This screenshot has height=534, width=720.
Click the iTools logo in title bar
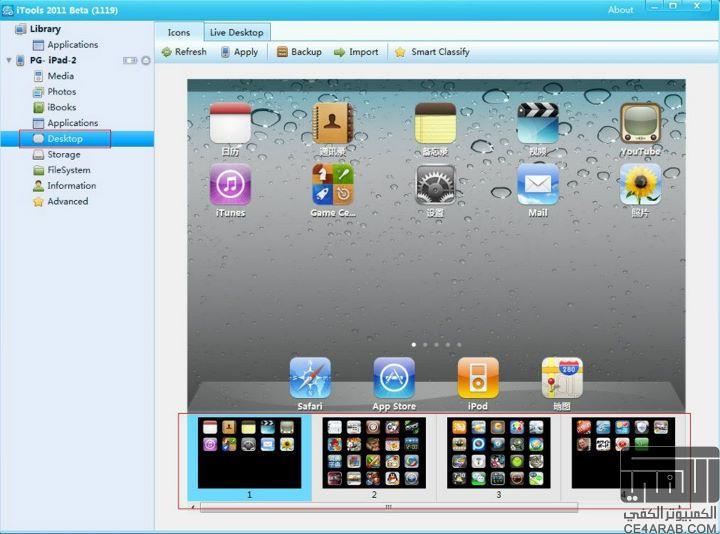click(7, 10)
